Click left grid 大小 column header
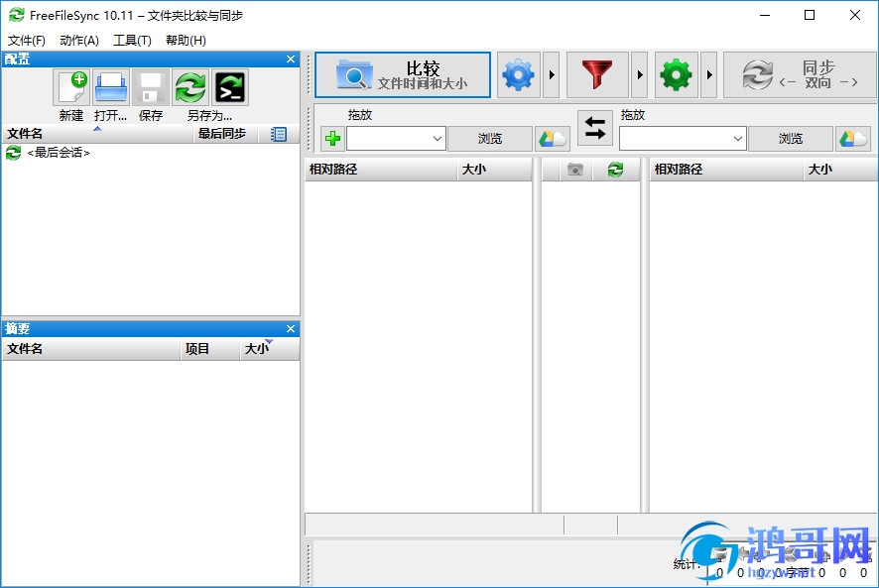Viewport: 879px width, 588px height. (494, 170)
